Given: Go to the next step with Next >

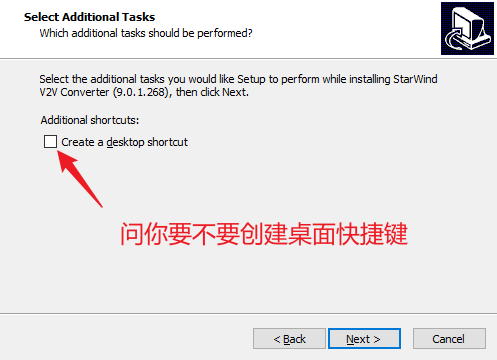Looking at the screenshot, I should coord(364,339).
